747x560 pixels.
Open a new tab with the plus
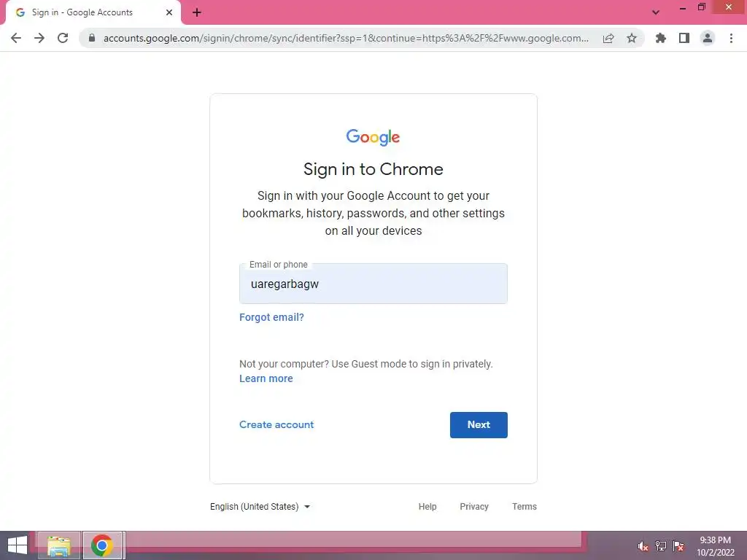pyautogui.click(x=197, y=12)
